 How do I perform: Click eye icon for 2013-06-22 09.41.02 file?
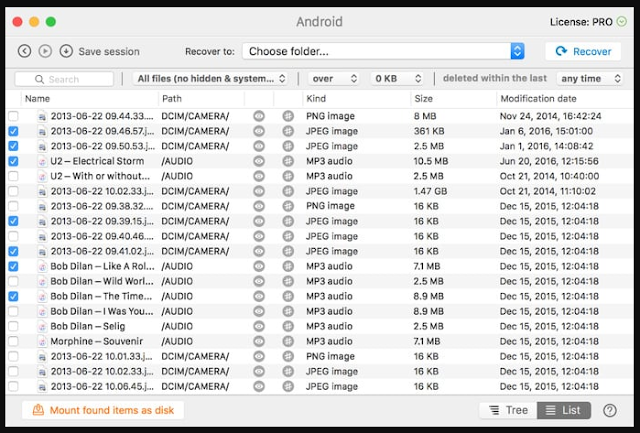point(259,251)
